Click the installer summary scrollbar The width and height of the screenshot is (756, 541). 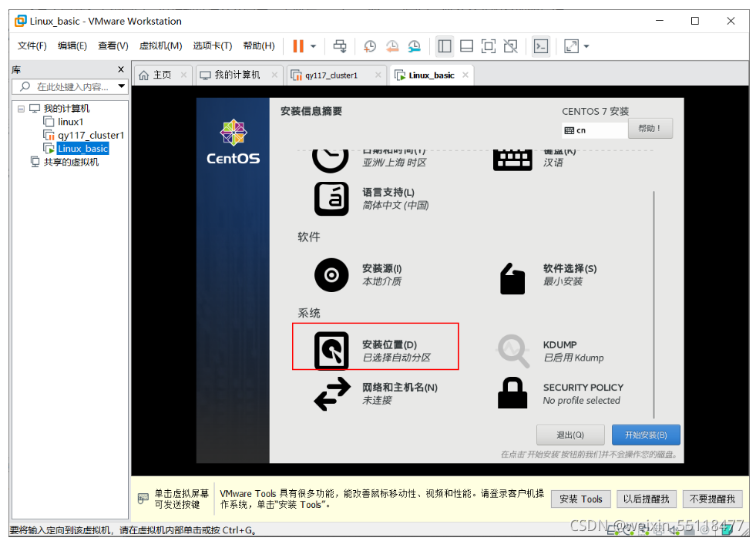[x=654, y=304]
